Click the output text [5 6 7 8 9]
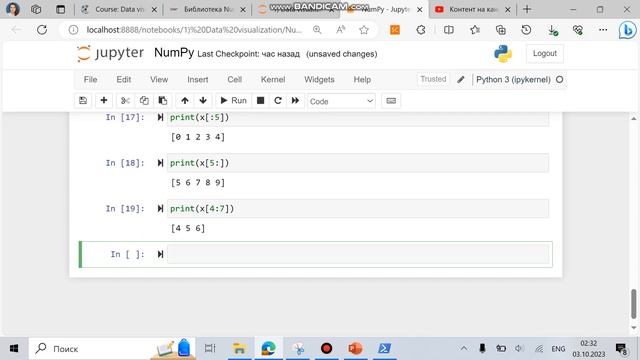This screenshot has height=360, width=640. (198, 182)
